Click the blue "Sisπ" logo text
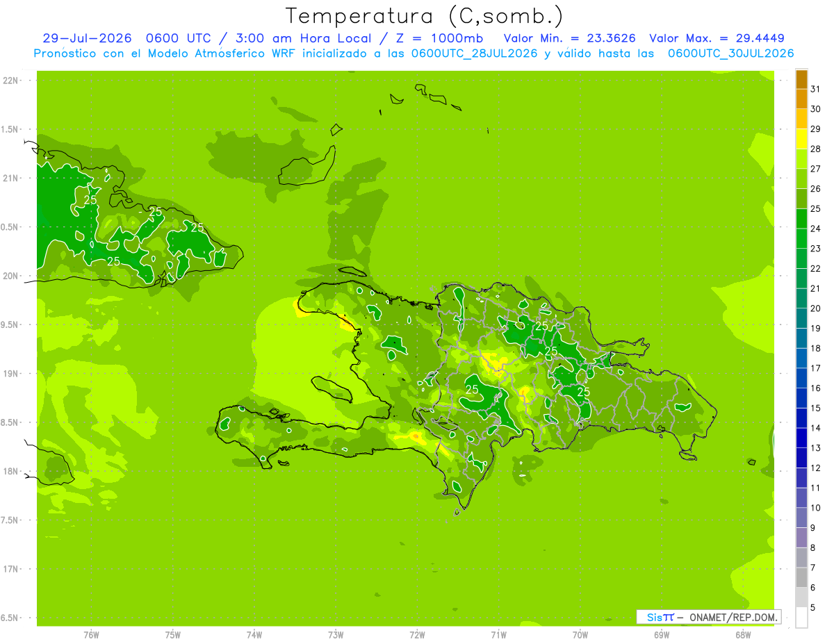 point(660,617)
